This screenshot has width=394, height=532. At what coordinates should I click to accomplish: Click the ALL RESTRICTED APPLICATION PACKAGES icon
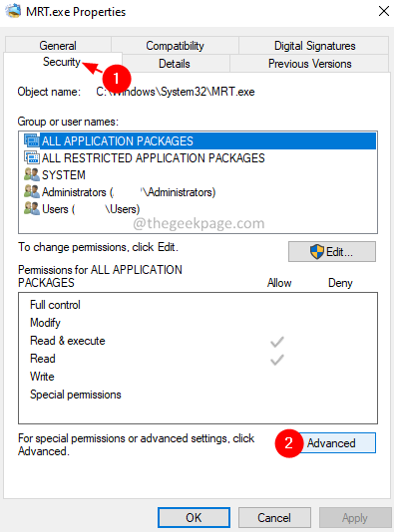click(x=32, y=157)
